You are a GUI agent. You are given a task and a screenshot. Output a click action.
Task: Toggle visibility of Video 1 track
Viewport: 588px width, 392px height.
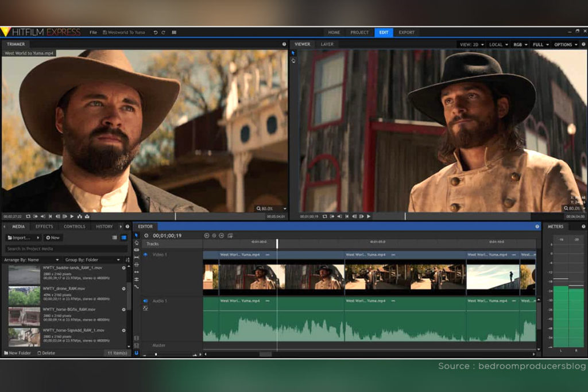(x=145, y=254)
